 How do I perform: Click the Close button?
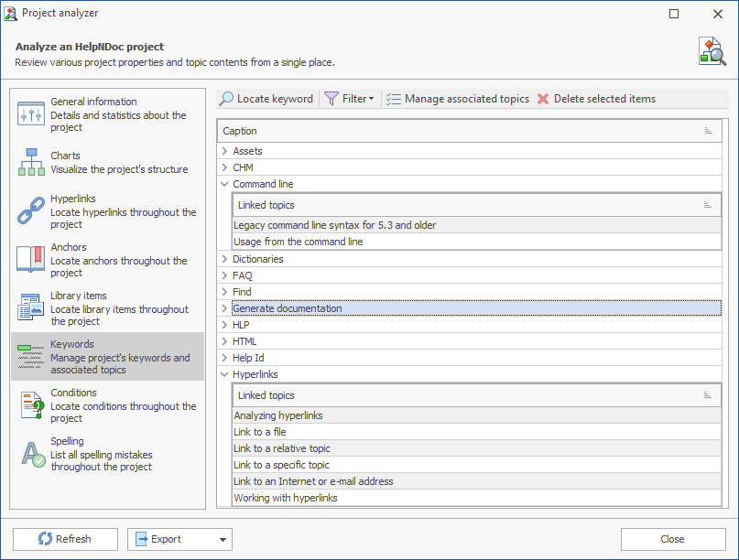[673, 539]
